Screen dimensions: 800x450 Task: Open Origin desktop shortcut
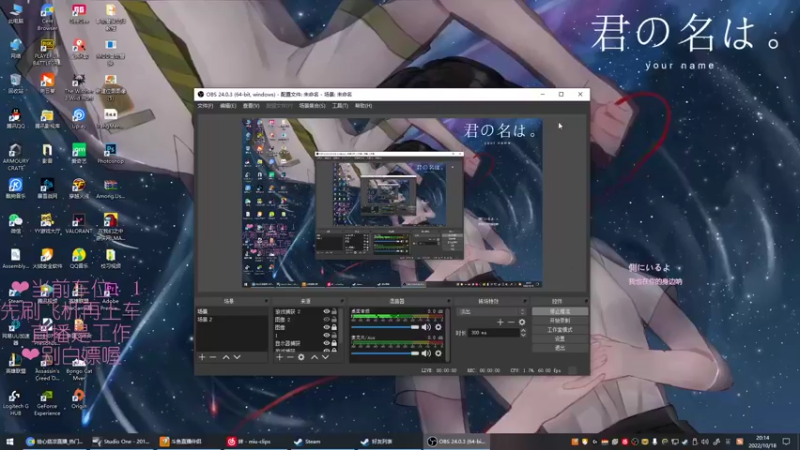pyautogui.click(x=79, y=399)
